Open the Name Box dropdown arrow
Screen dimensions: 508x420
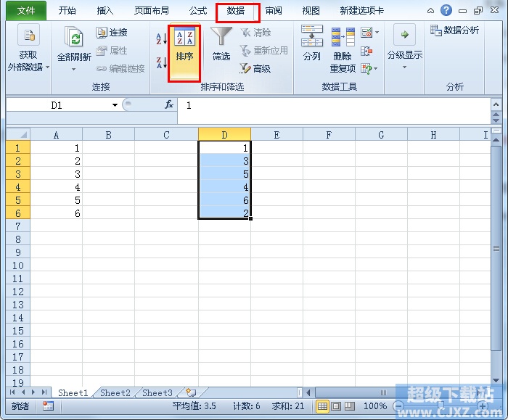(x=115, y=105)
